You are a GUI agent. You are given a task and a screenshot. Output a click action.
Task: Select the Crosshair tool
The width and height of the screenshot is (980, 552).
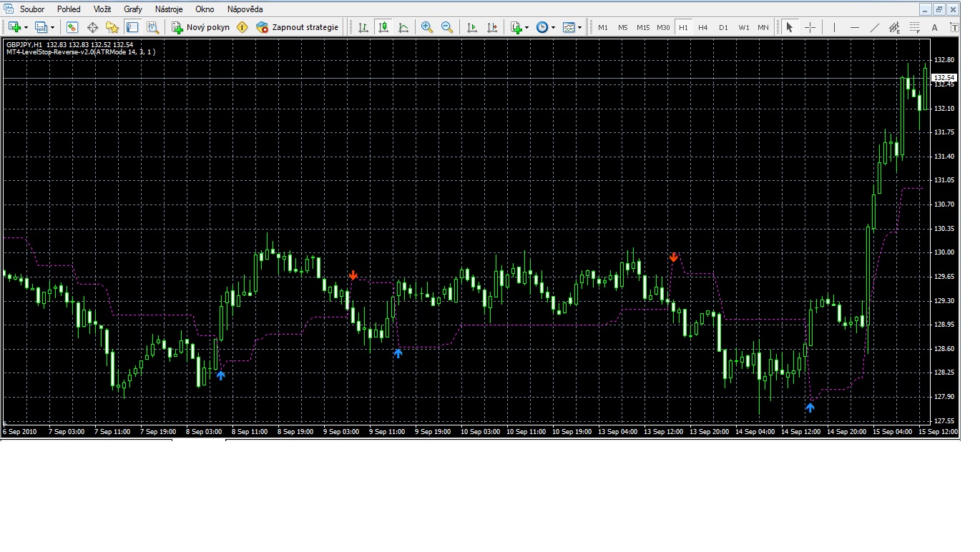click(810, 27)
